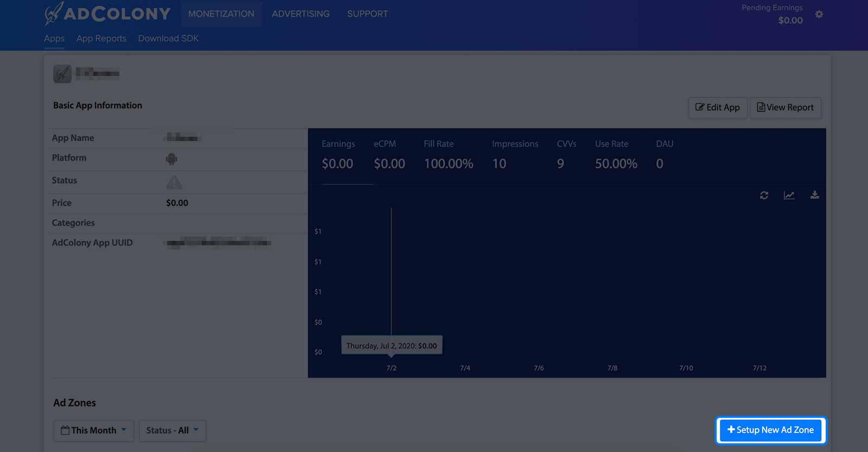Click the AdColony logo
Screen dimensions: 868x452
pyautogui.click(x=107, y=14)
